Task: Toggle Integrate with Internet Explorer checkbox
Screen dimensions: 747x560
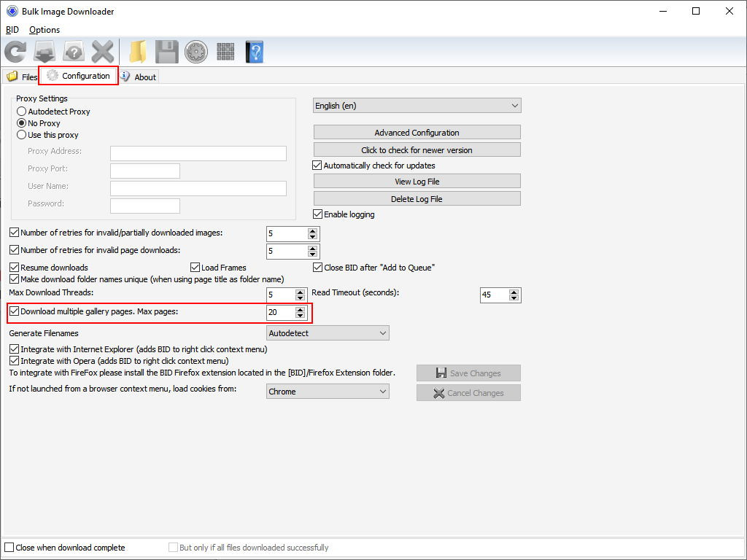Action: (x=15, y=349)
